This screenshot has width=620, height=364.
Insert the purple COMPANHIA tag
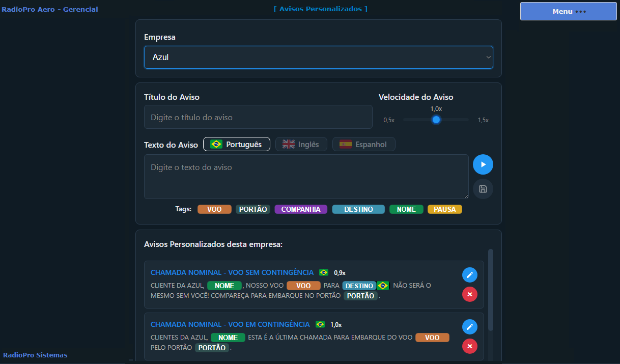[301, 209]
